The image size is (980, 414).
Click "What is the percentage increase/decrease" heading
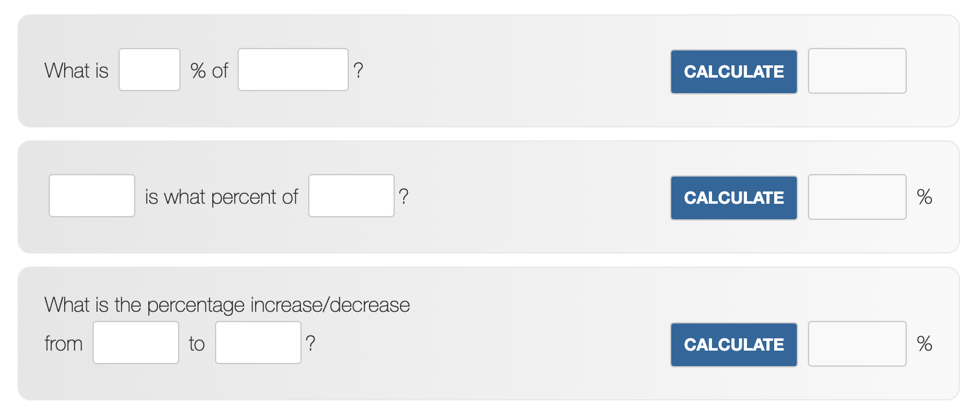click(x=227, y=305)
